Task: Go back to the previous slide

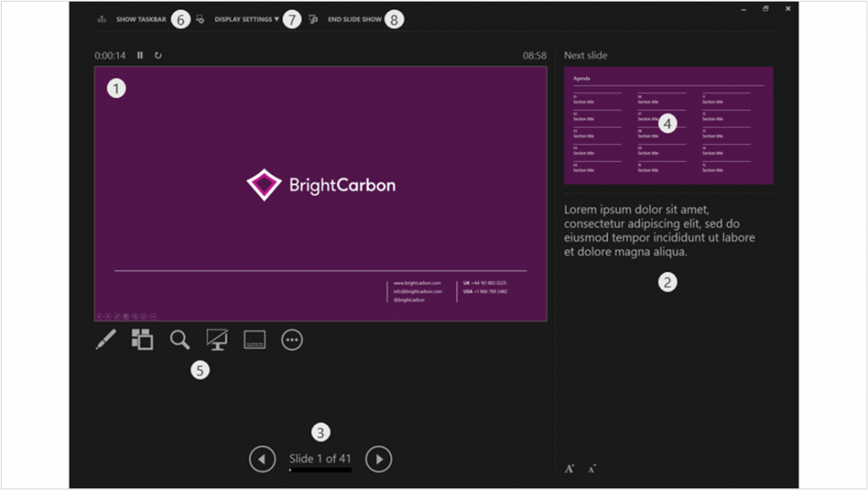Action: click(263, 459)
